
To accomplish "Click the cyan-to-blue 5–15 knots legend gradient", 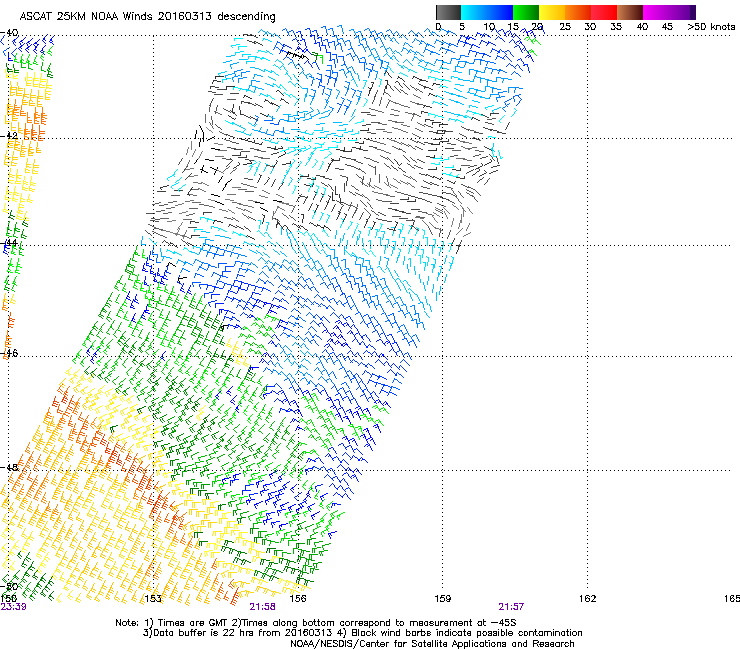I will (487, 12).
